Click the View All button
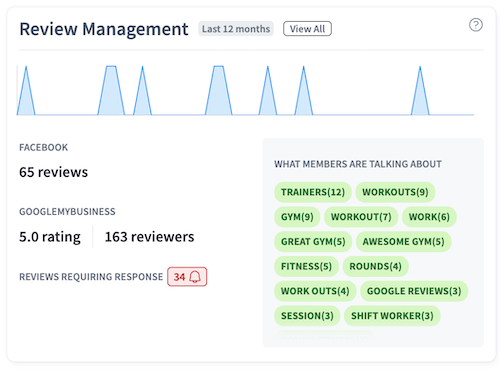 [x=307, y=29]
